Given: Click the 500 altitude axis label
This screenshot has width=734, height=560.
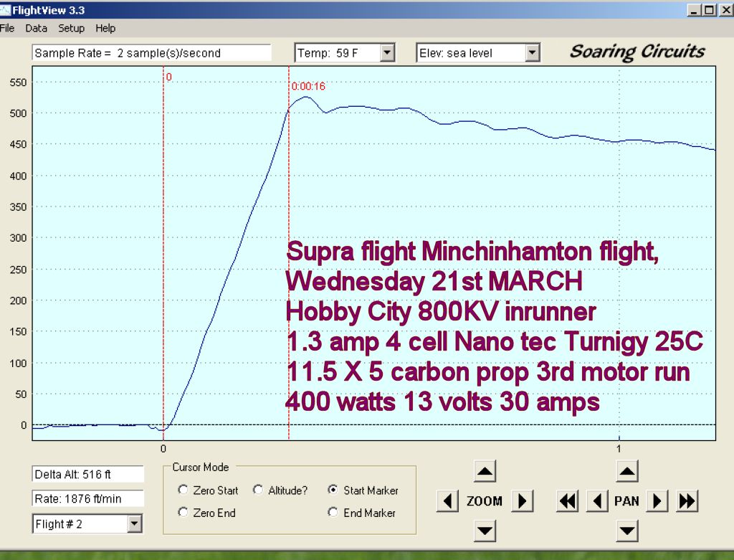Looking at the screenshot, I should [x=18, y=113].
